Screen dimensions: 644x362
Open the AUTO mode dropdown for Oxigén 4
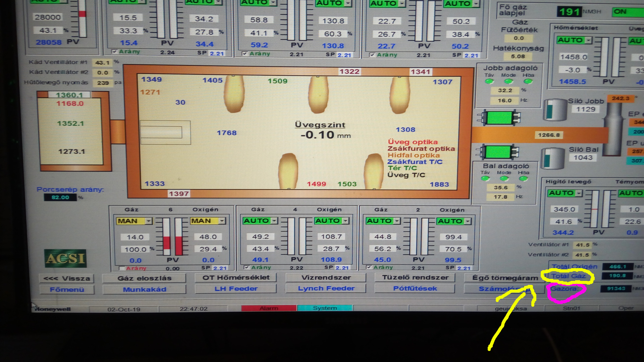pos(345,221)
